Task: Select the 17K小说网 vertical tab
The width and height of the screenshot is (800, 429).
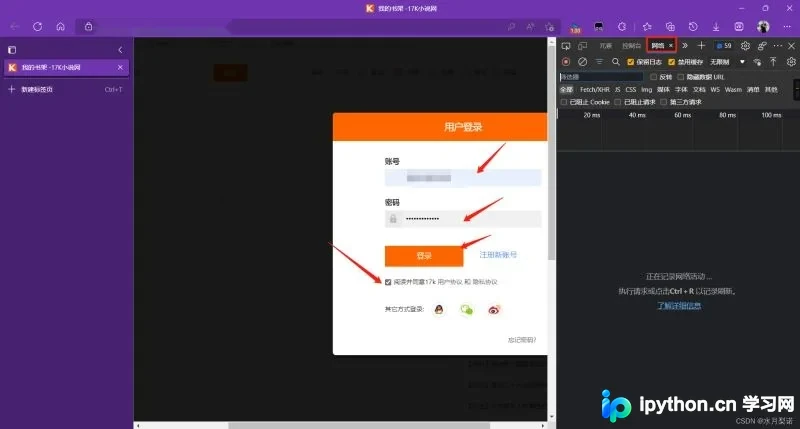Action: (x=66, y=67)
